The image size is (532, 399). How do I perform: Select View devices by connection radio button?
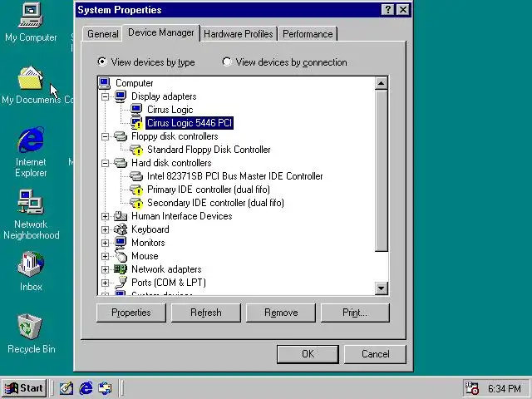(226, 62)
